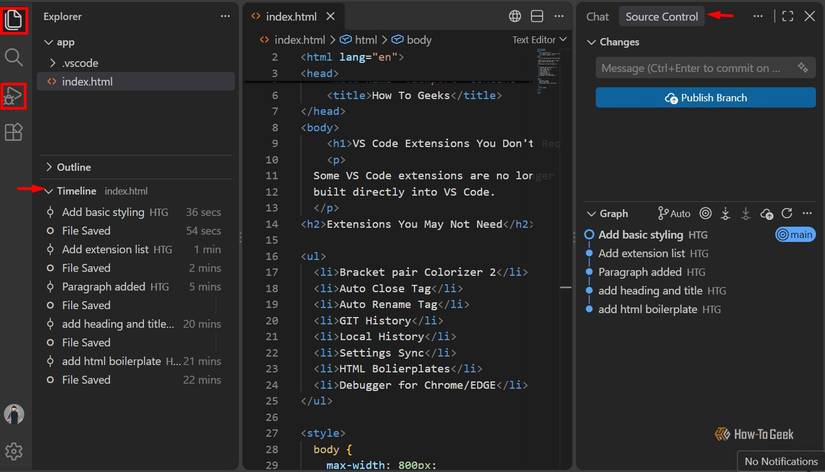825x472 pixels.
Task: Open 'add html boilerplate' timeline entry
Action: click(136, 361)
